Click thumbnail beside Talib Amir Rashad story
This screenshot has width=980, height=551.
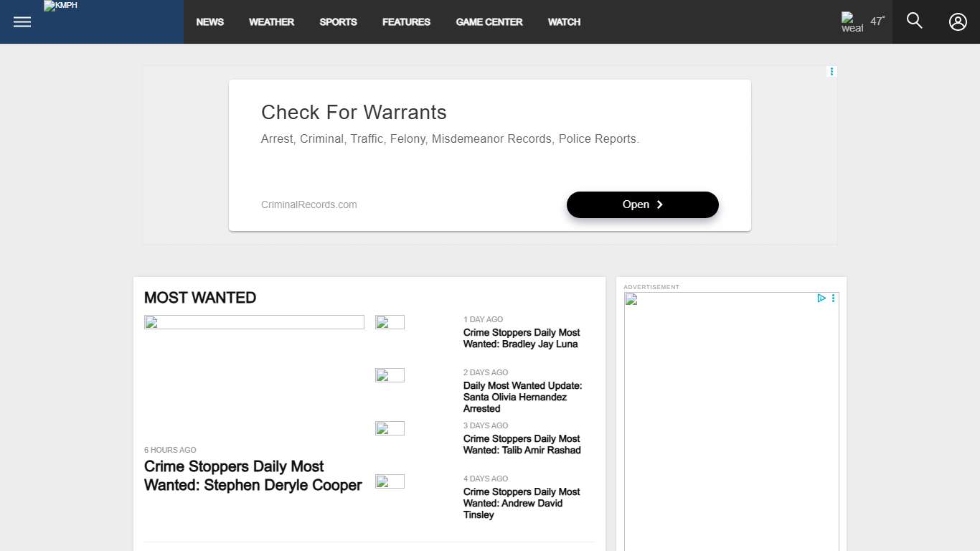(x=390, y=428)
